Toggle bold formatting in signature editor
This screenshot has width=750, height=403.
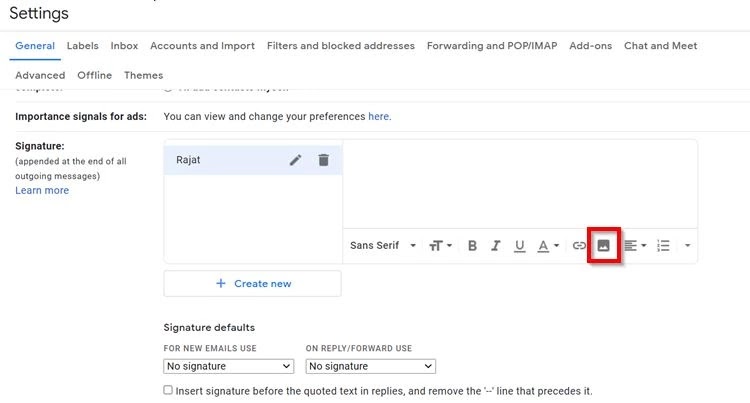pyautogui.click(x=472, y=246)
